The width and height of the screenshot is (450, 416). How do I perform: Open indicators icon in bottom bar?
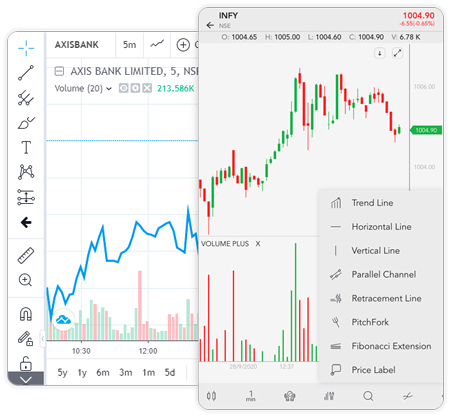pyautogui.click(x=329, y=396)
